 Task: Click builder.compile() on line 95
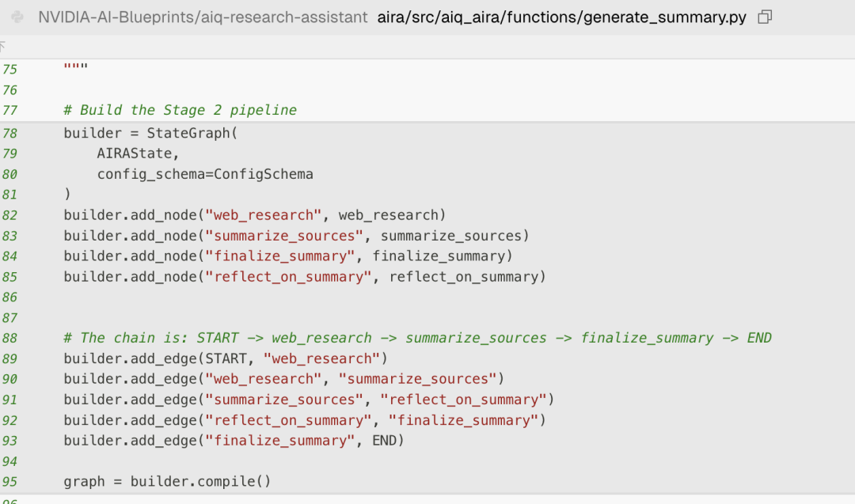click(x=200, y=481)
